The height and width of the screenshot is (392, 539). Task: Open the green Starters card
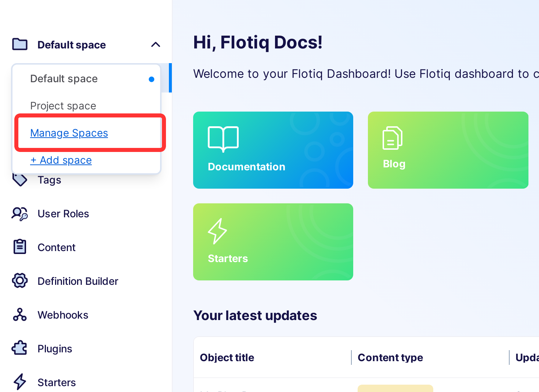click(273, 242)
